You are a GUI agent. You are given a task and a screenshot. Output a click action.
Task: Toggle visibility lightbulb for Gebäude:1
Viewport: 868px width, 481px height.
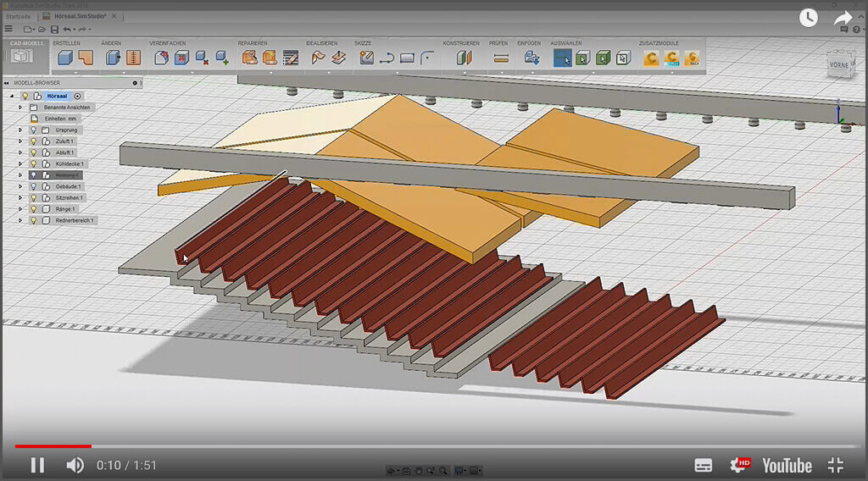(x=34, y=186)
